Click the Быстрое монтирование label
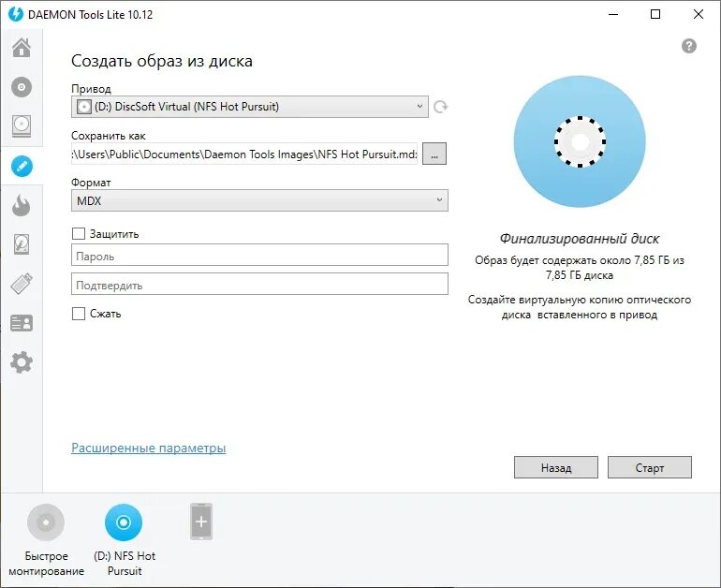The image size is (721, 588). pyautogui.click(x=46, y=564)
